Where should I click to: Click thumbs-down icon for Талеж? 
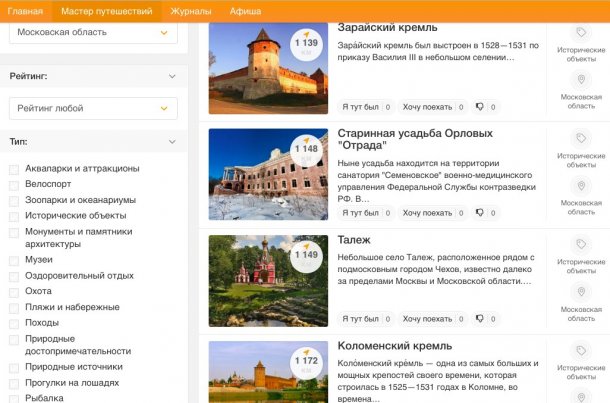tap(480, 319)
